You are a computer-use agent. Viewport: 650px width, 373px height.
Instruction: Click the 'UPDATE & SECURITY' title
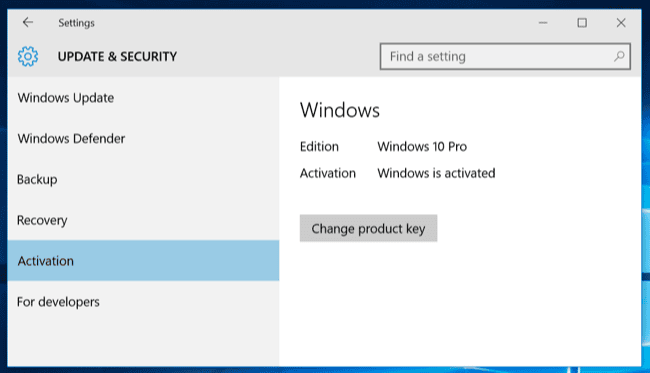click(x=117, y=56)
